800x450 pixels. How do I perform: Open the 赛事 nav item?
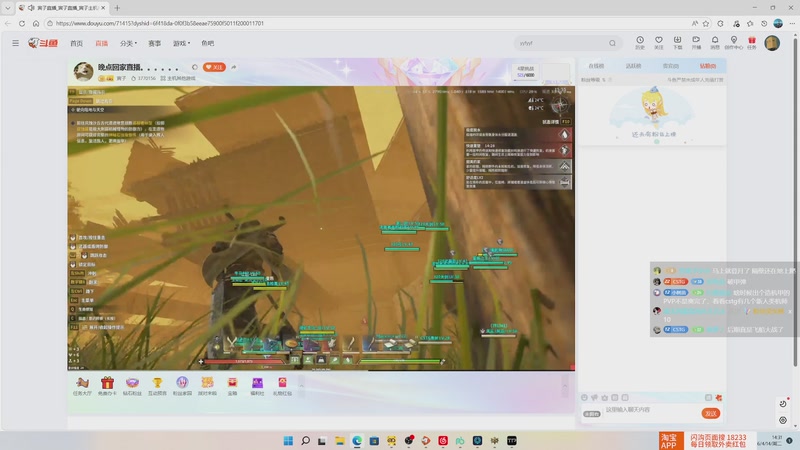154,43
